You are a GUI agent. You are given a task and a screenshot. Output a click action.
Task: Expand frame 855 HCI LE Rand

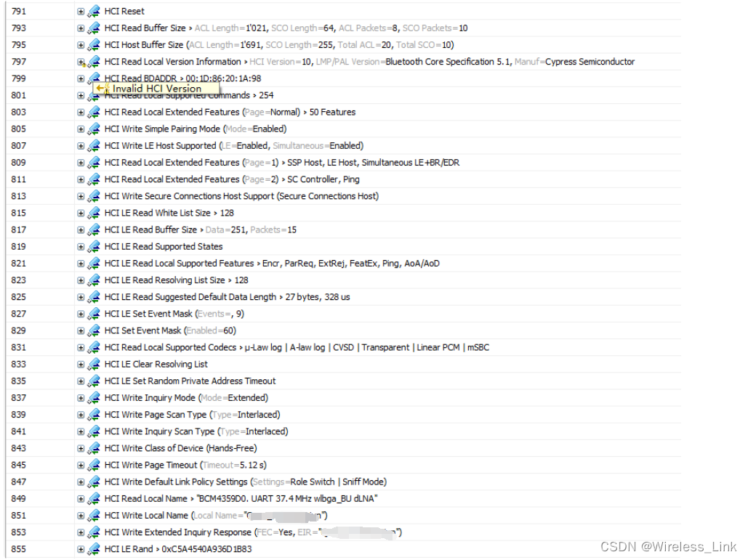(x=80, y=548)
